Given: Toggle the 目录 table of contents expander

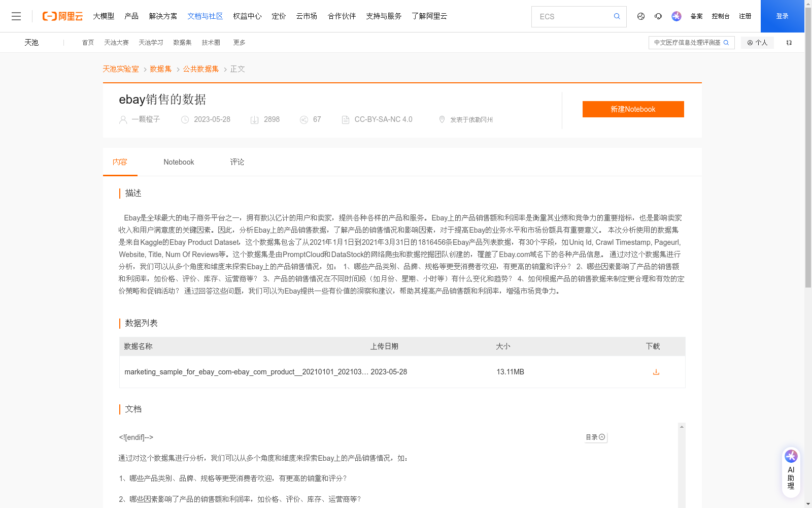Looking at the screenshot, I should click(x=595, y=437).
